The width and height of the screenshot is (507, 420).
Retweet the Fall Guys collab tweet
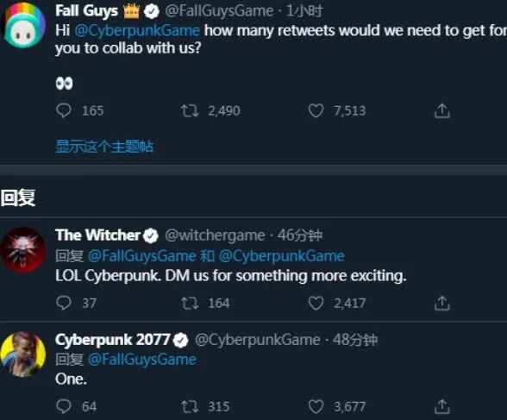(x=190, y=111)
